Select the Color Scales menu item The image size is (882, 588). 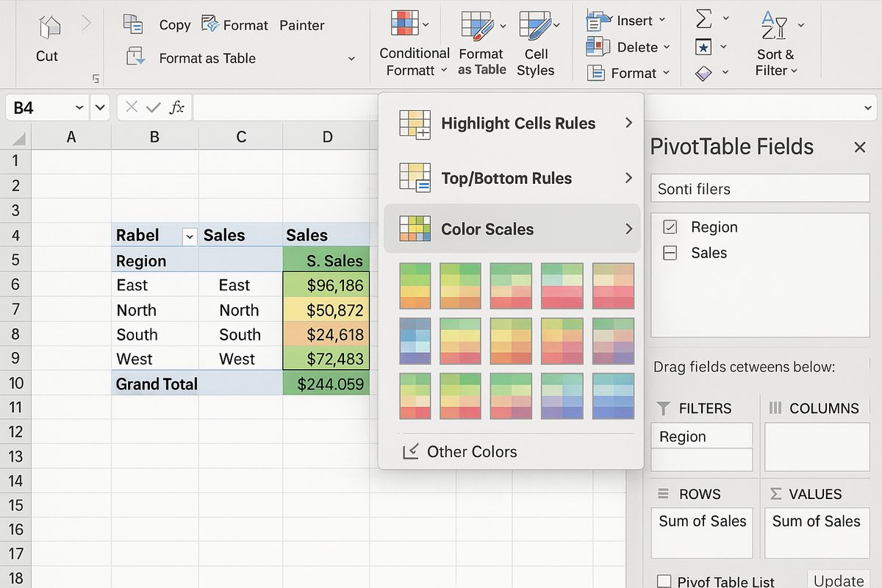pos(513,229)
